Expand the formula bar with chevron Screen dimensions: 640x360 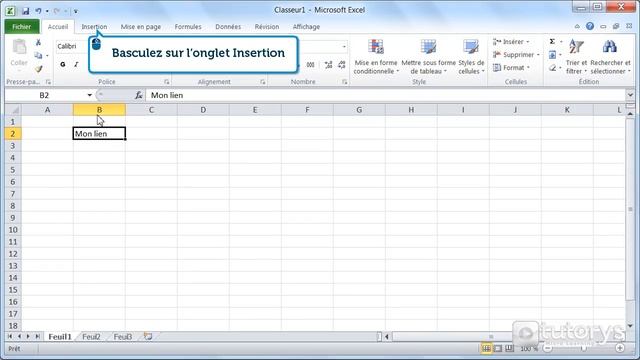630,95
